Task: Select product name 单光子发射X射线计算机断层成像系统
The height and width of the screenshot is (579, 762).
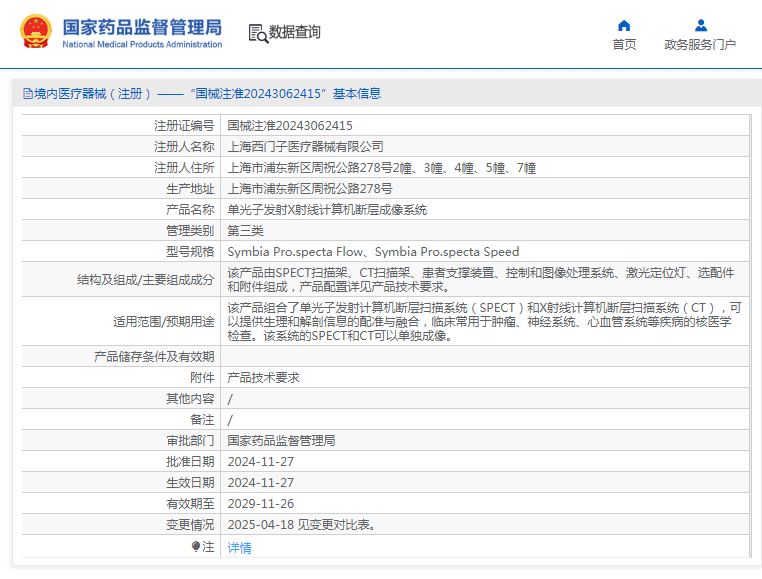Action: (x=327, y=210)
